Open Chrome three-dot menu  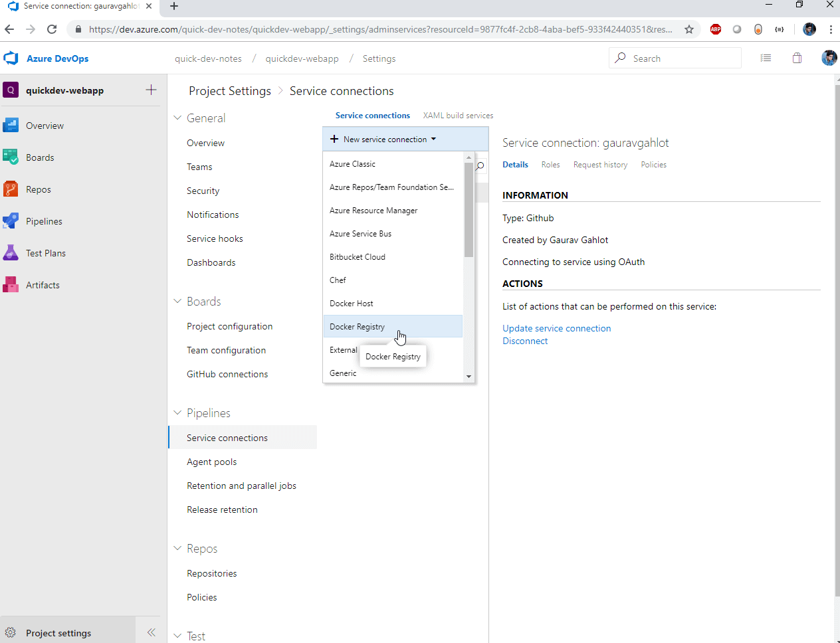(831, 29)
